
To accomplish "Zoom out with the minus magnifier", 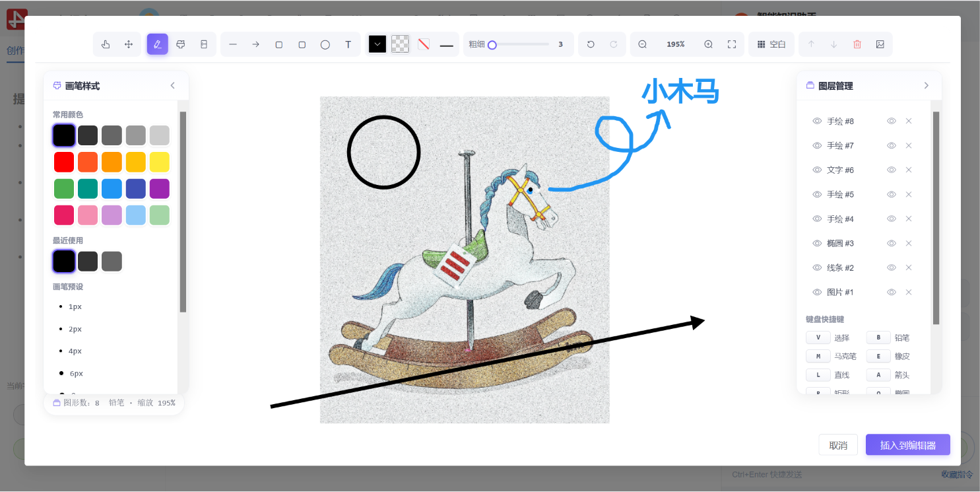I will pos(642,44).
